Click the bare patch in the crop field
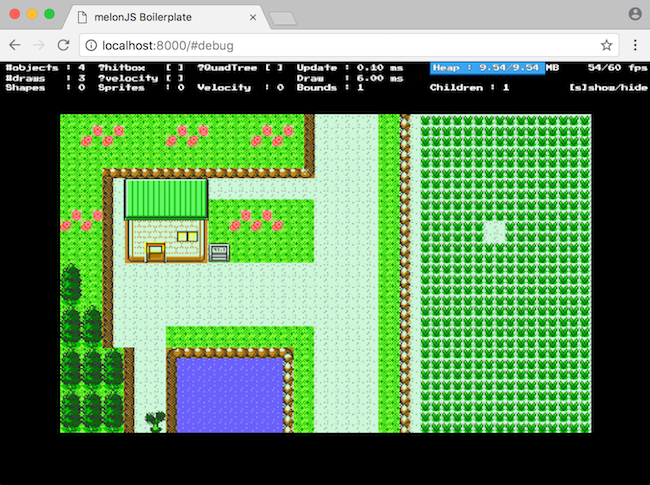Viewport: 650px width, 485px height. tap(495, 232)
